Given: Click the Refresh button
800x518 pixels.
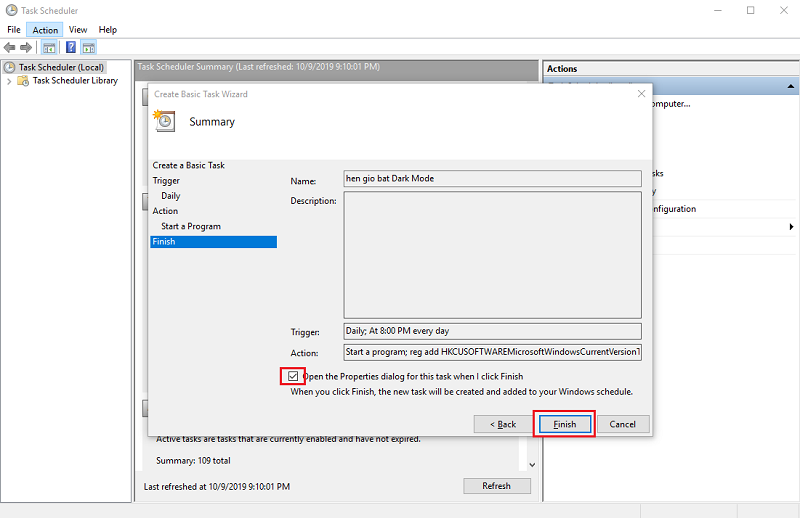Looking at the screenshot, I should coord(496,486).
